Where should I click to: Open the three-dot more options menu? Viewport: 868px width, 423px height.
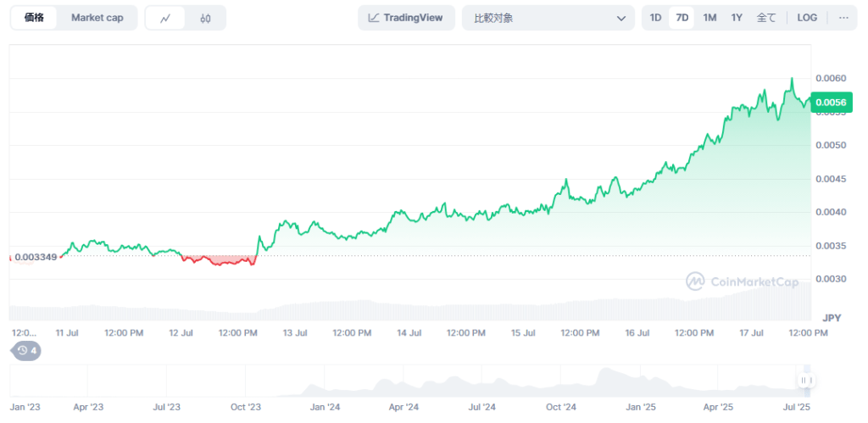point(843,18)
